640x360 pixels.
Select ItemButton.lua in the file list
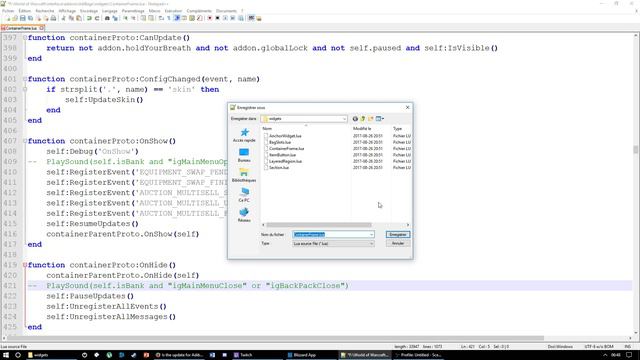tap(282, 155)
